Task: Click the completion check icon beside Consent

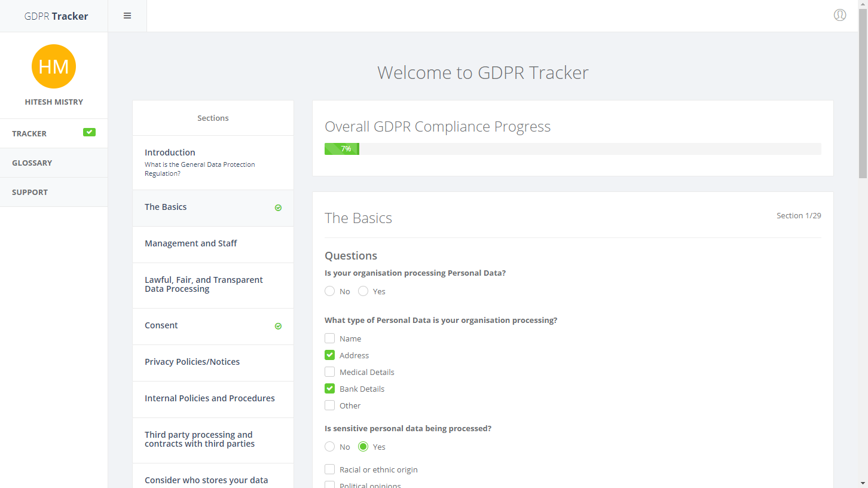Action: (x=278, y=326)
